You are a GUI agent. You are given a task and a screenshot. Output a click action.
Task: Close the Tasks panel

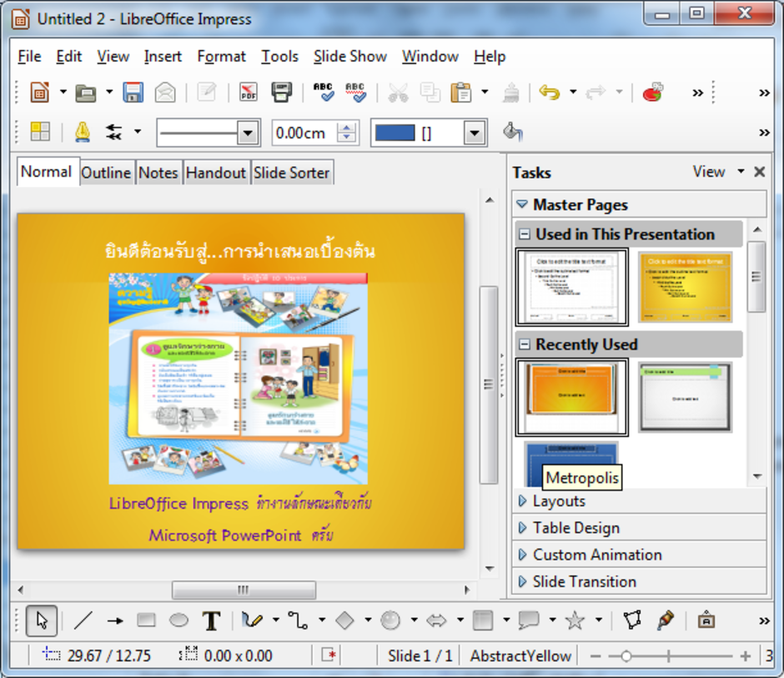tap(760, 172)
